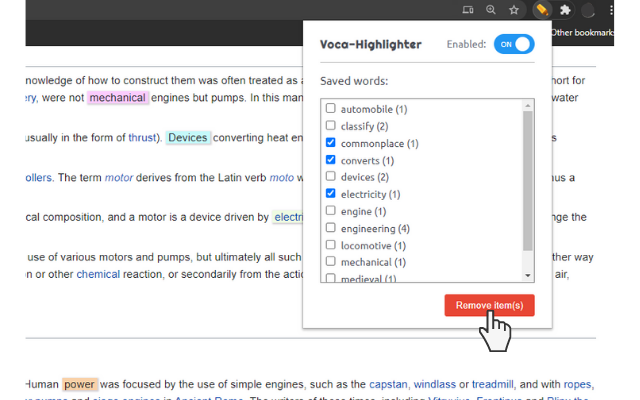Follow the chemical link

(x=98, y=274)
